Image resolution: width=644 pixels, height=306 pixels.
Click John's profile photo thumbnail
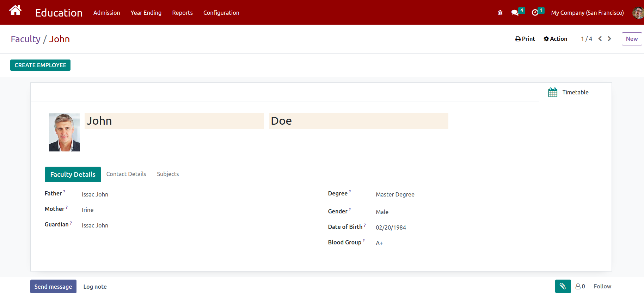point(65,132)
